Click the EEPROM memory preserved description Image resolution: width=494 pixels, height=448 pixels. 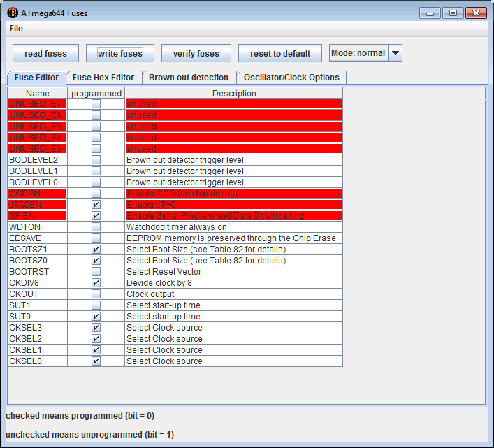pyautogui.click(x=234, y=238)
